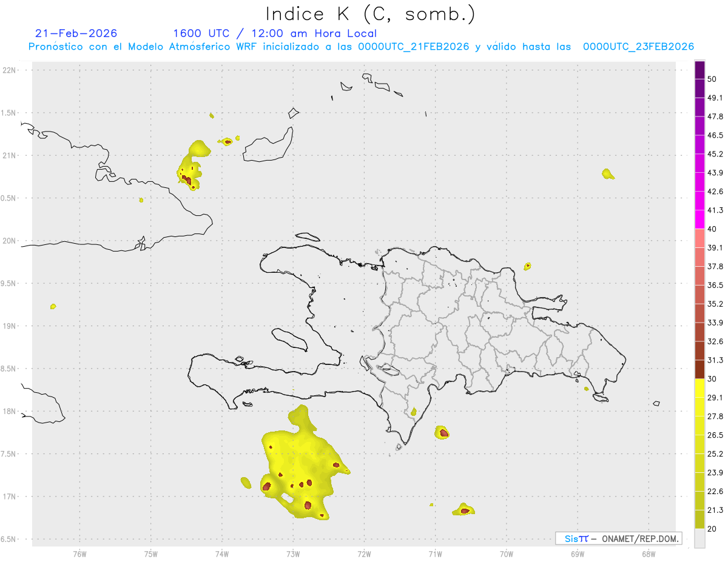Click the "76W" longitude label

pyautogui.click(x=79, y=553)
